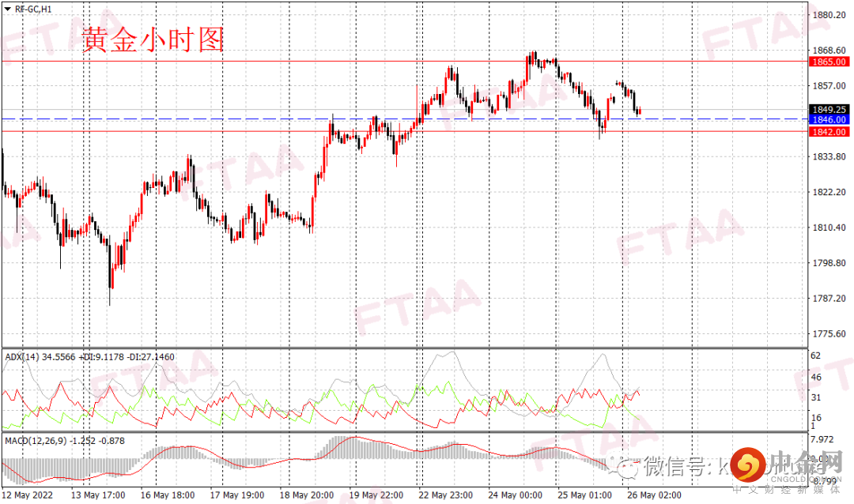Click the 1857.00 price axis value
The height and width of the screenshot is (504, 854).
coord(829,85)
